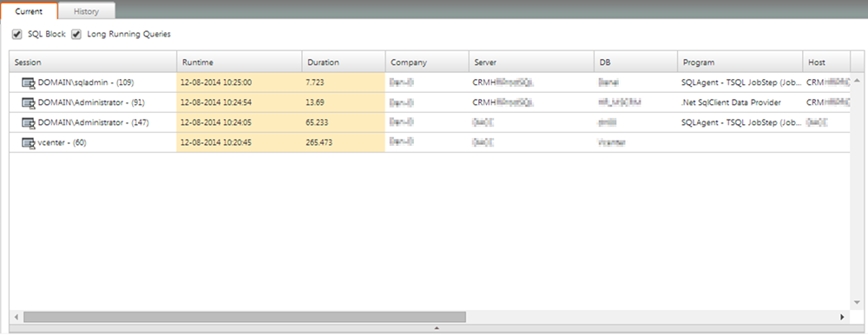The image size is (868, 335).
Task: Click duration value 65.233
Action: tap(317, 122)
